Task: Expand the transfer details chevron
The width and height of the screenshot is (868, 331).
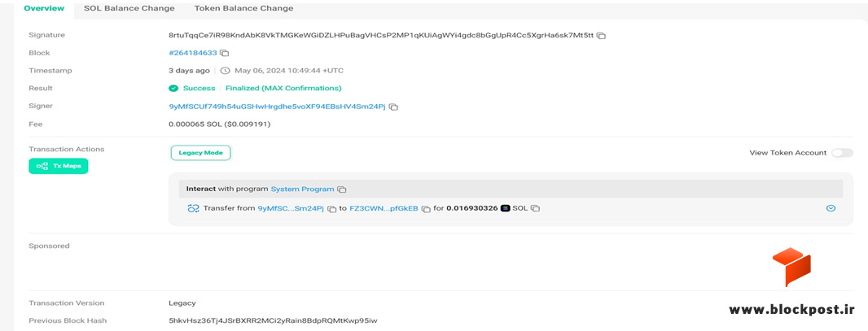Action: [831, 208]
